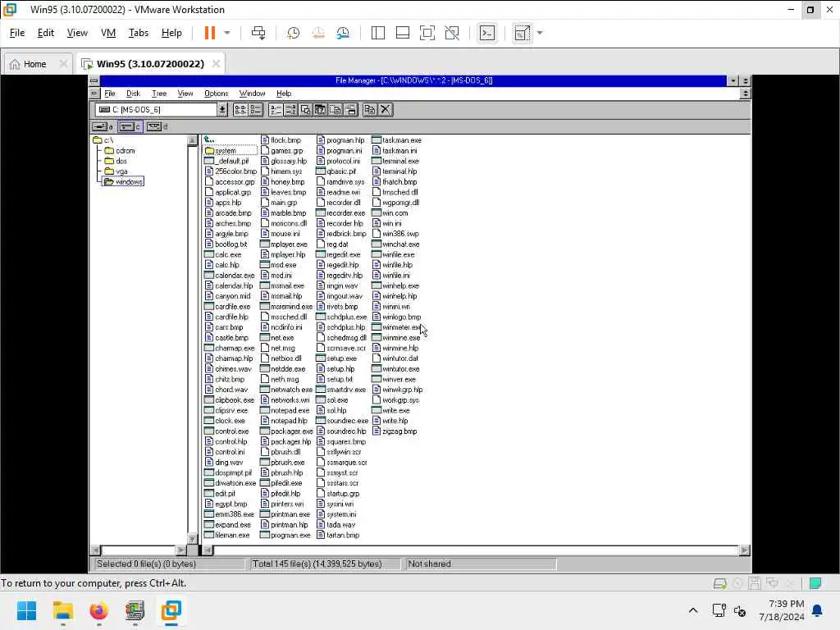Open VMware's Edit menu

[x=46, y=33]
